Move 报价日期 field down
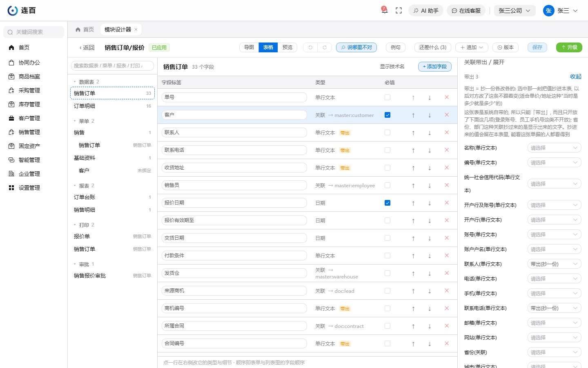The width and height of the screenshot is (588, 368). coord(430,203)
